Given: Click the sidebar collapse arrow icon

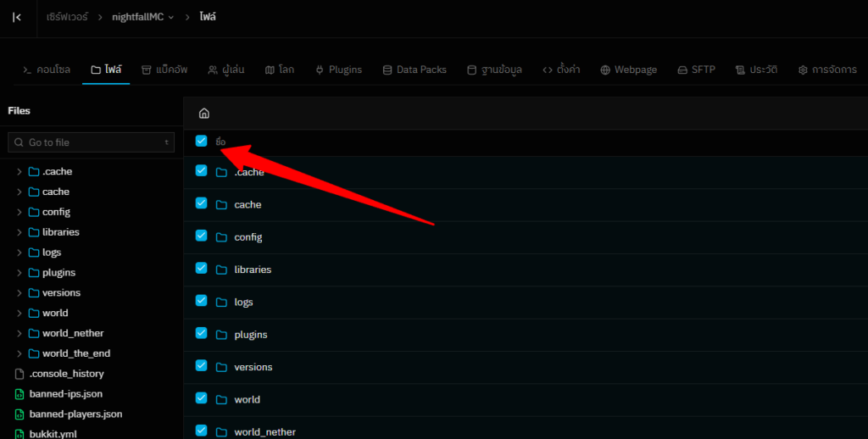Looking at the screenshot, I should (x=17, y=17).
